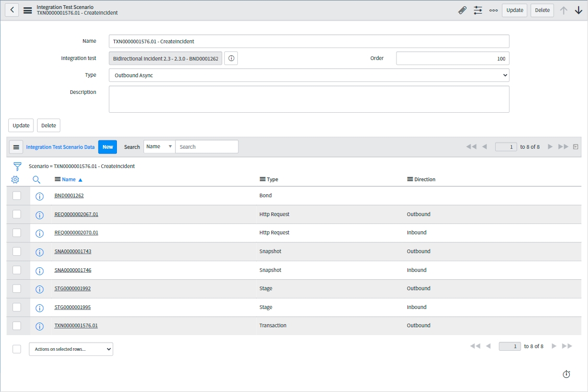Click into the Description text area
Screen dimensions: 588x392
[309, 99]
